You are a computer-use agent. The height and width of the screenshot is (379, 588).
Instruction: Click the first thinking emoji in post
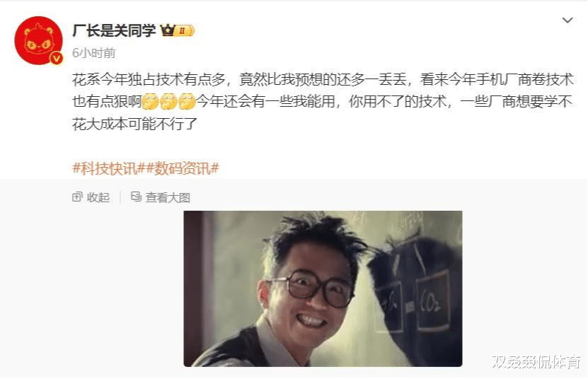(x=151, y=102)
